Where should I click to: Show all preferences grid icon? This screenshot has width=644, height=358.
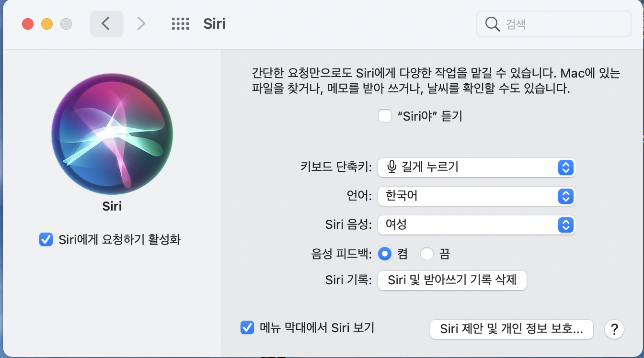pos(180,24)
